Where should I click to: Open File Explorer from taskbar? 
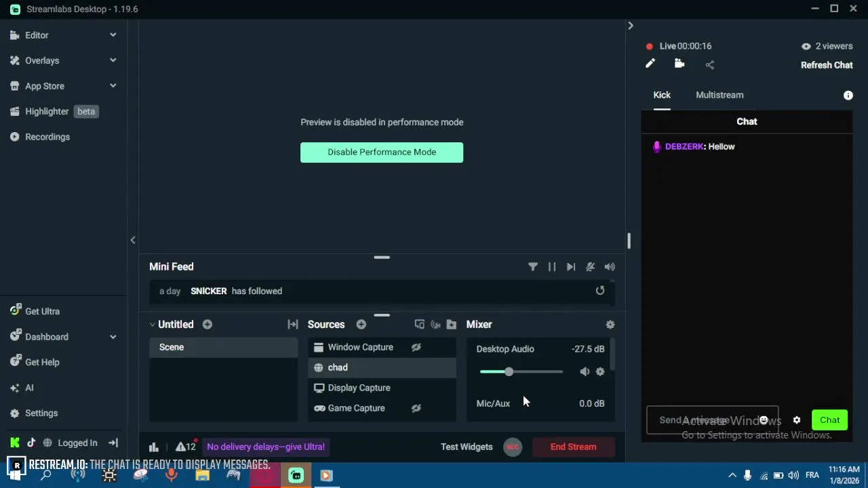(202, 475)
